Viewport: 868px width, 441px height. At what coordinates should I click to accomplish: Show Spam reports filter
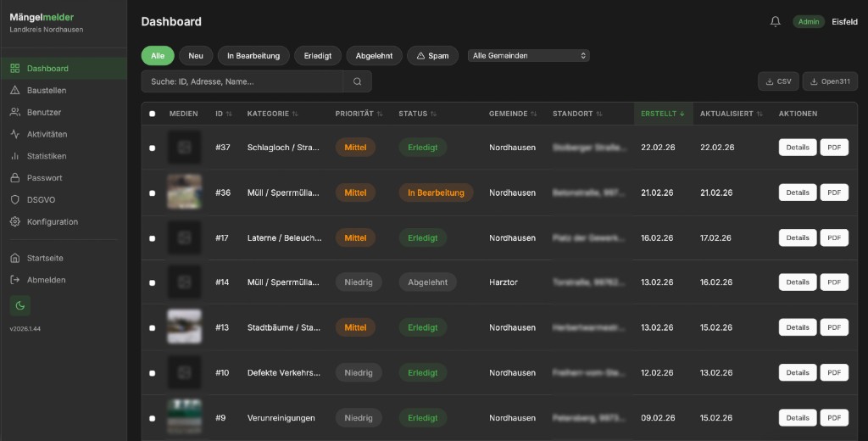coord(432,56)
